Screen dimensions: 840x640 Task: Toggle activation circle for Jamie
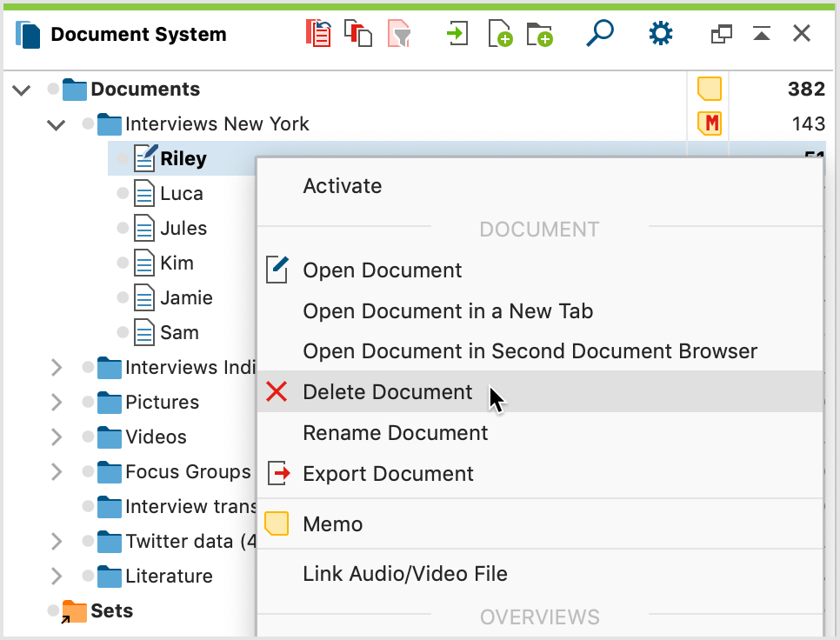(123, 297)
